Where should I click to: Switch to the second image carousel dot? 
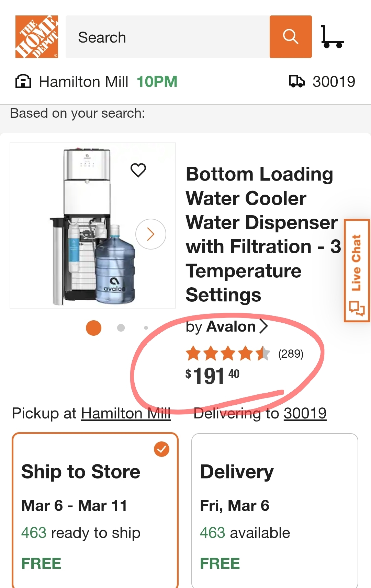[121, 328]
